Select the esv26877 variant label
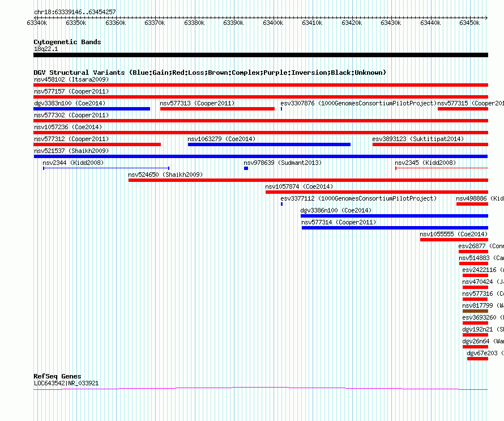This screenshot has height=421, width=504. (x=481, y=246)
